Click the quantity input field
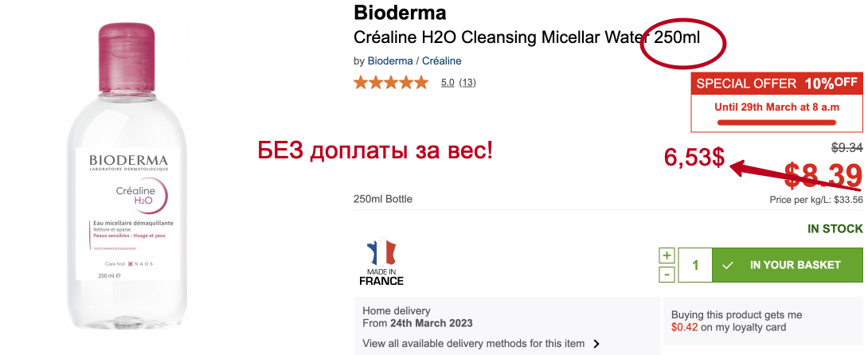 [695, 265]
